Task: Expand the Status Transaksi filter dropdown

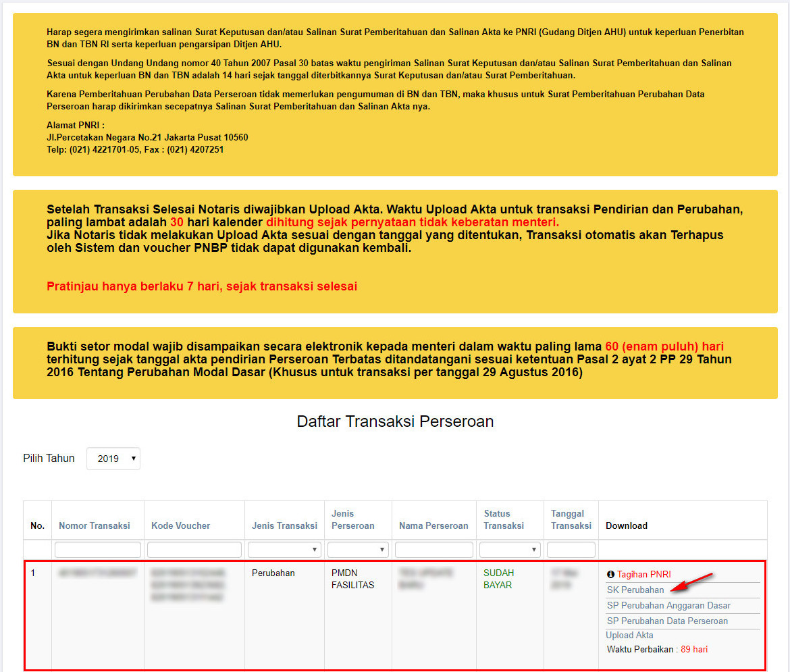Action: (x=510, y=550)
